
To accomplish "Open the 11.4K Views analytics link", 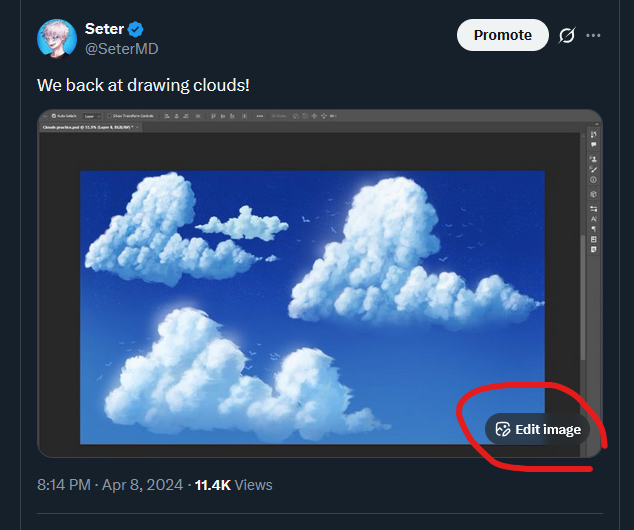I will click(233, 485).
